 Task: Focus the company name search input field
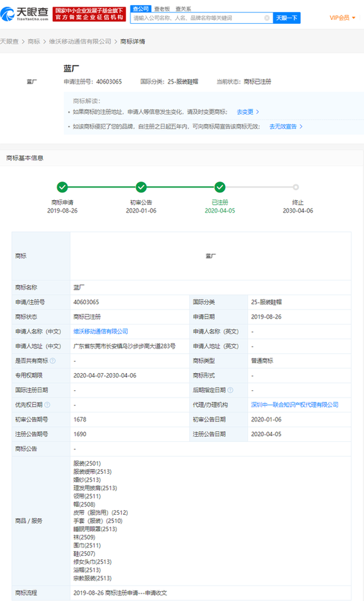click(x=197, y=18)
